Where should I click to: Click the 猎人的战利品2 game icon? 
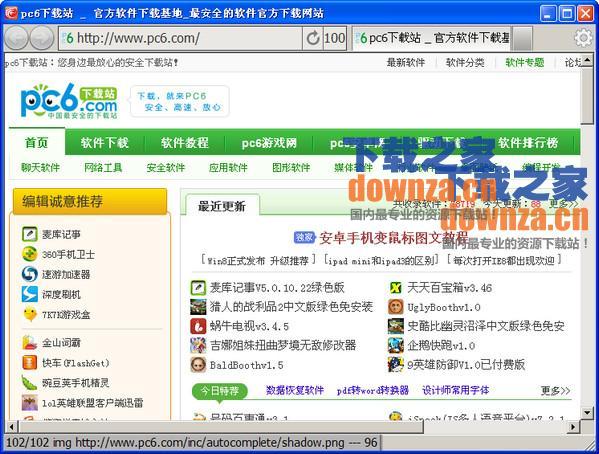tap(198, 306)
